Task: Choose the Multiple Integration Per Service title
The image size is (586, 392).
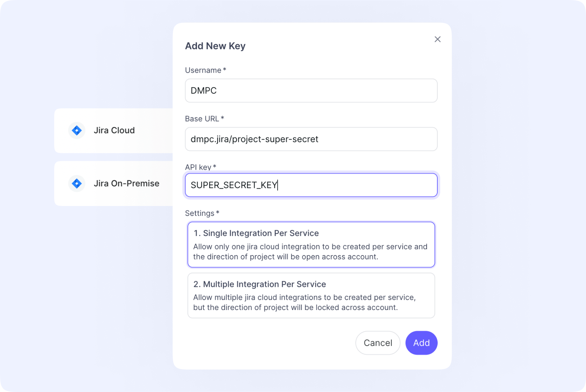Action: (259, 284)
